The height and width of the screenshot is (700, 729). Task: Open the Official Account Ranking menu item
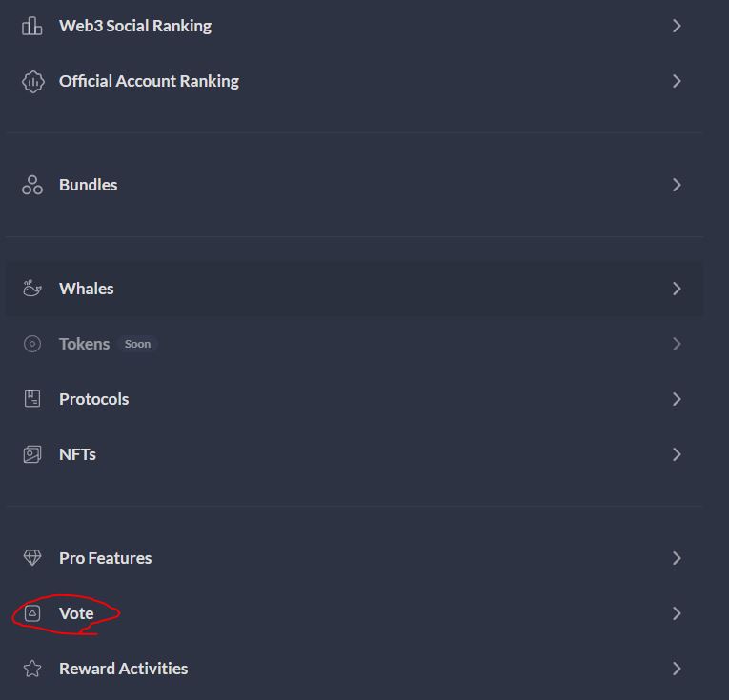pos(354,81)
